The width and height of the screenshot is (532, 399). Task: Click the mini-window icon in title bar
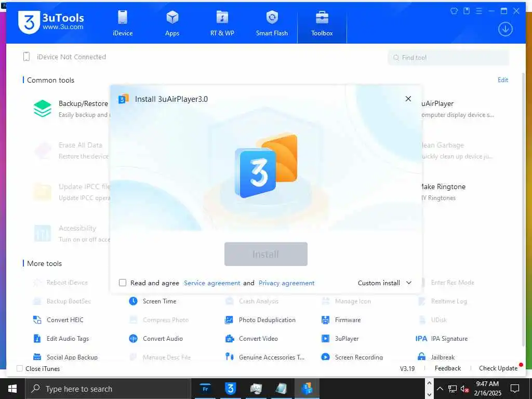pos(467,11)
